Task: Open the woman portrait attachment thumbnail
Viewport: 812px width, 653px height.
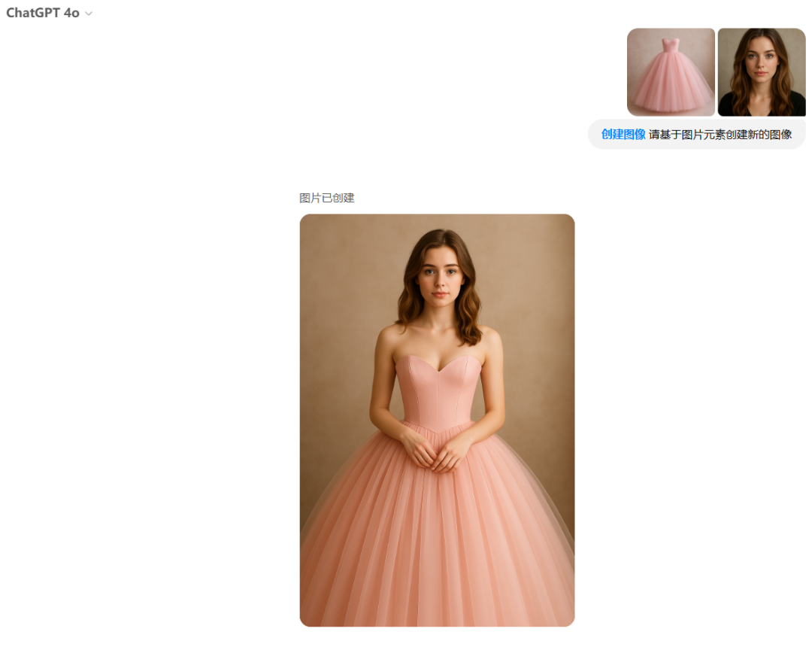Action: [x=761, y=72]
